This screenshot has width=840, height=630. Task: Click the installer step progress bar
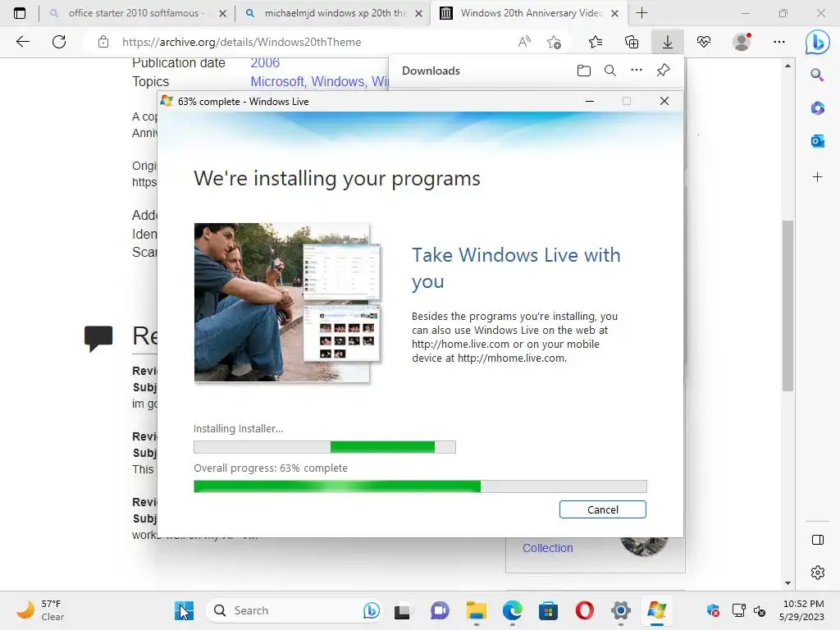click(x=325, y=447)
